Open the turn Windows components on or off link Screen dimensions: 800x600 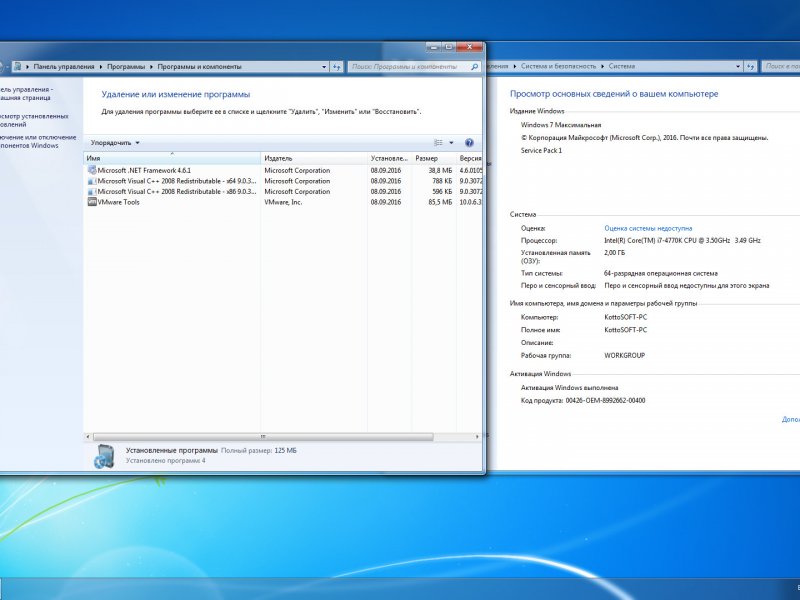click(x=38, y=141)
